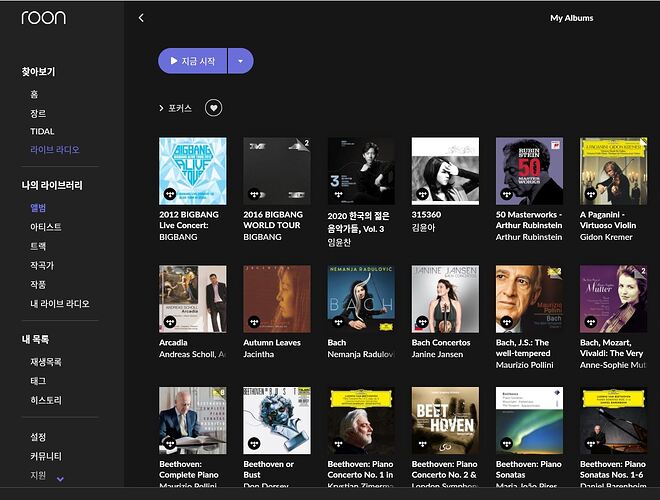The width and height of the screenshot is (660, 500).
Task: Expand the 포커스 filter section
Action: [x=175, y=108]
